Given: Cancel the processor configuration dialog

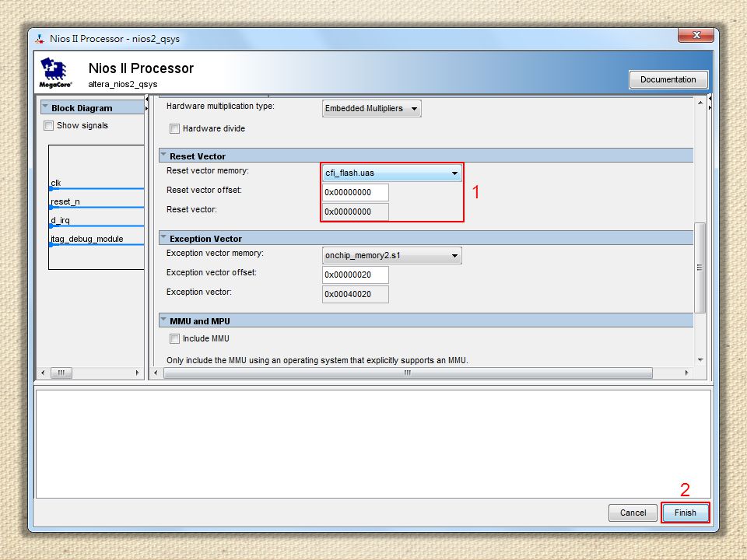Looking at the screenshot, I should click(x=633, y=513).
